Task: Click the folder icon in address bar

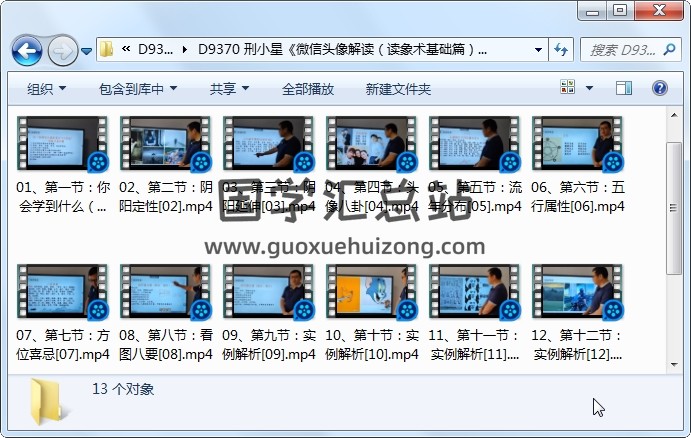Action: [x=107, y=49]
